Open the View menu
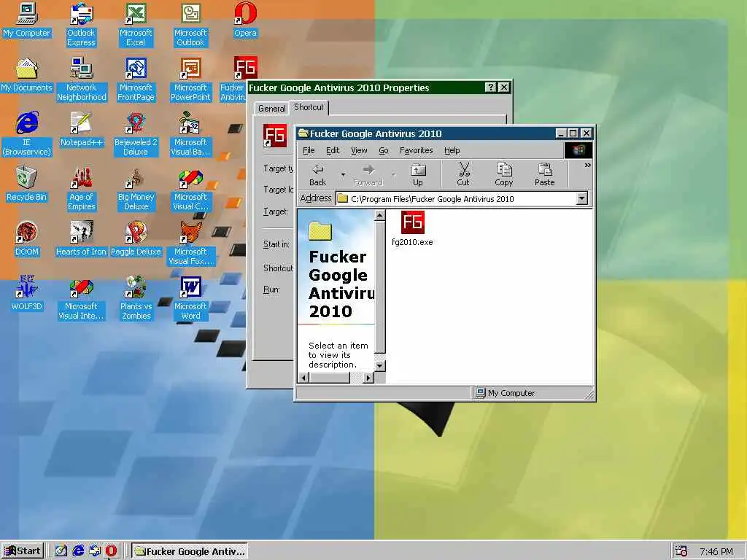Screen dimensions: 747x560 click(359, 150)
